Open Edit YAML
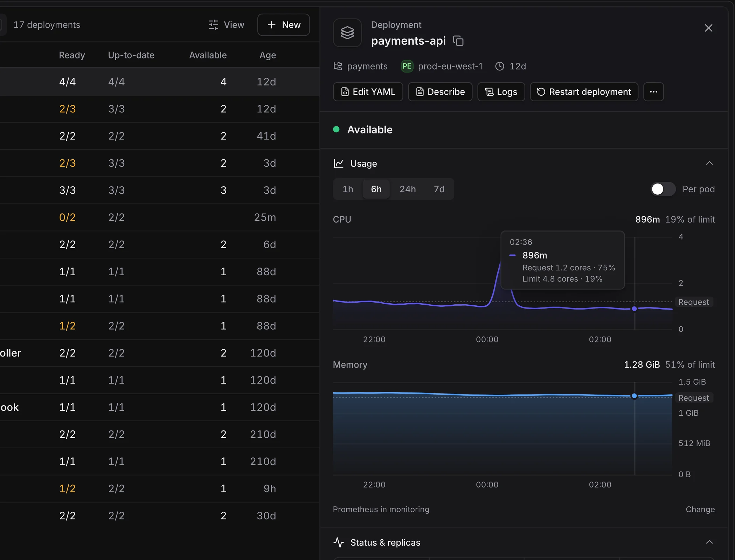Viewport: 735px width, 560px height. 368,92
